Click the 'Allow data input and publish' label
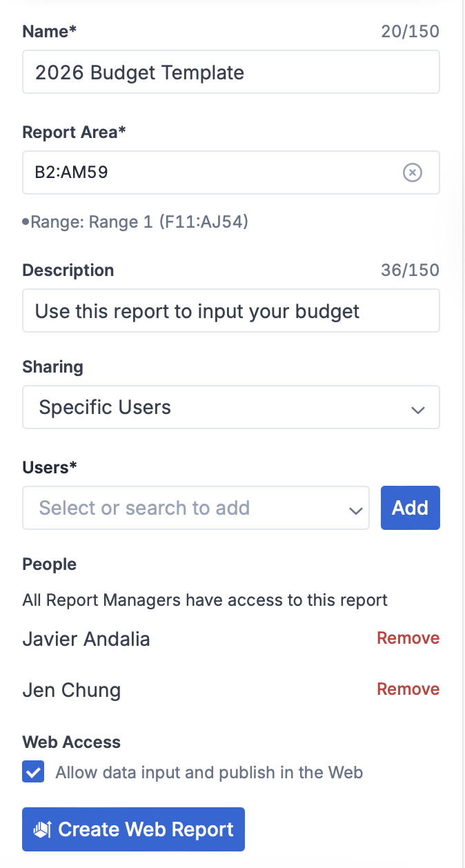The height and width of the screenshot is (868, 465). pyautogui.click(x=209, y=772)
